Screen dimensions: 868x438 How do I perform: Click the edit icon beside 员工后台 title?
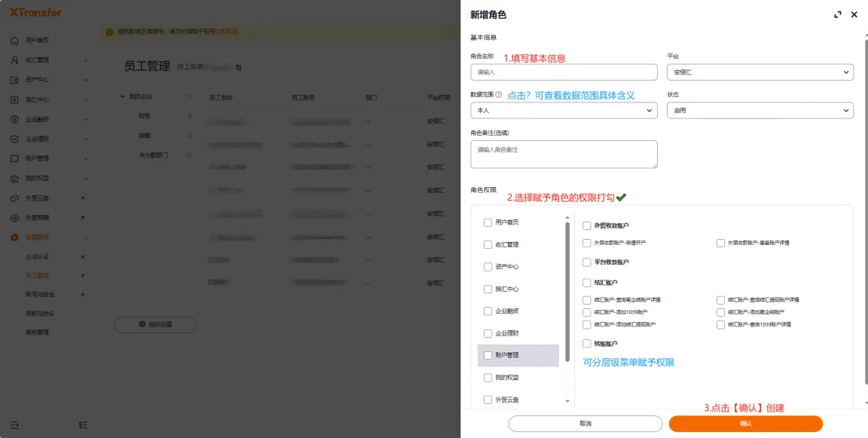click(x=239, y=67)
